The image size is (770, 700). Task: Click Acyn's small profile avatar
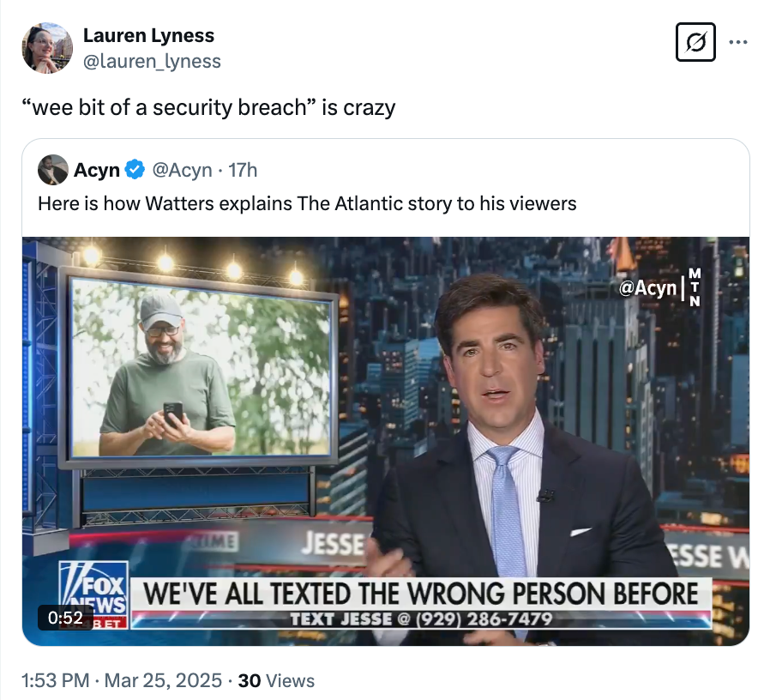(53, 170)
